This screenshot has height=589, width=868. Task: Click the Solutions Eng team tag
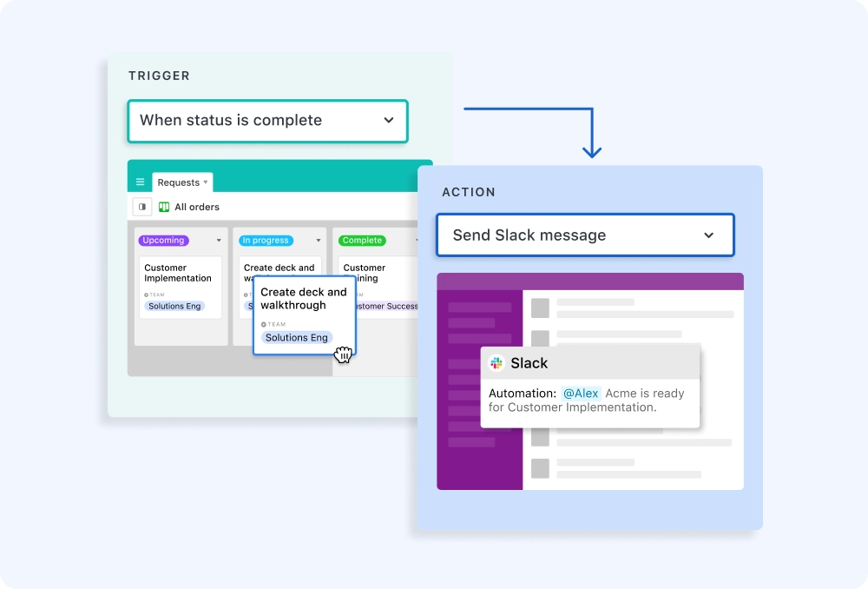[x=297, y=337]
